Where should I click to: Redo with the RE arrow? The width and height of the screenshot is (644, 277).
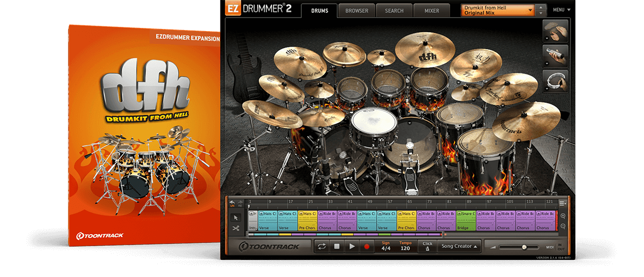(x=240, y=203)
